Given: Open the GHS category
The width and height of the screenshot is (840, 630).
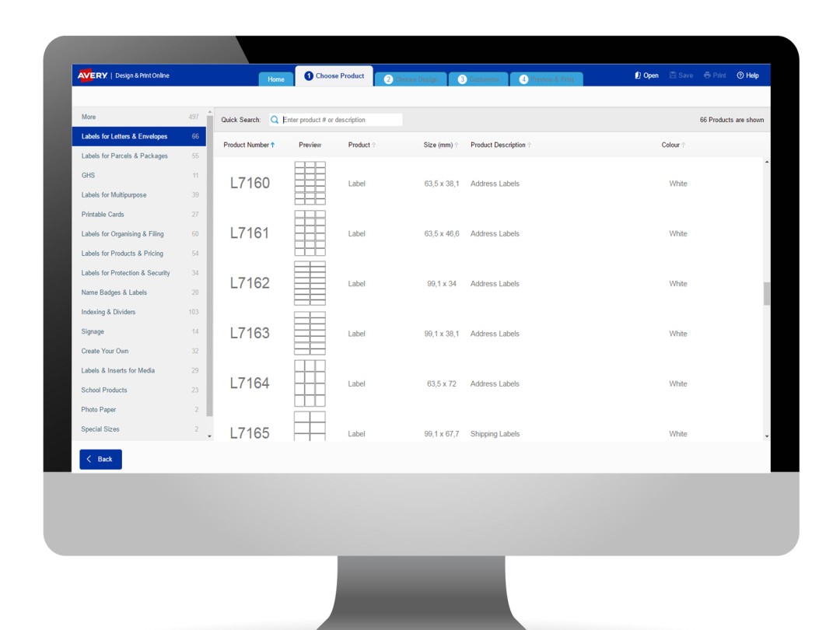Looking at the screenshot, I should click(139, 175).
